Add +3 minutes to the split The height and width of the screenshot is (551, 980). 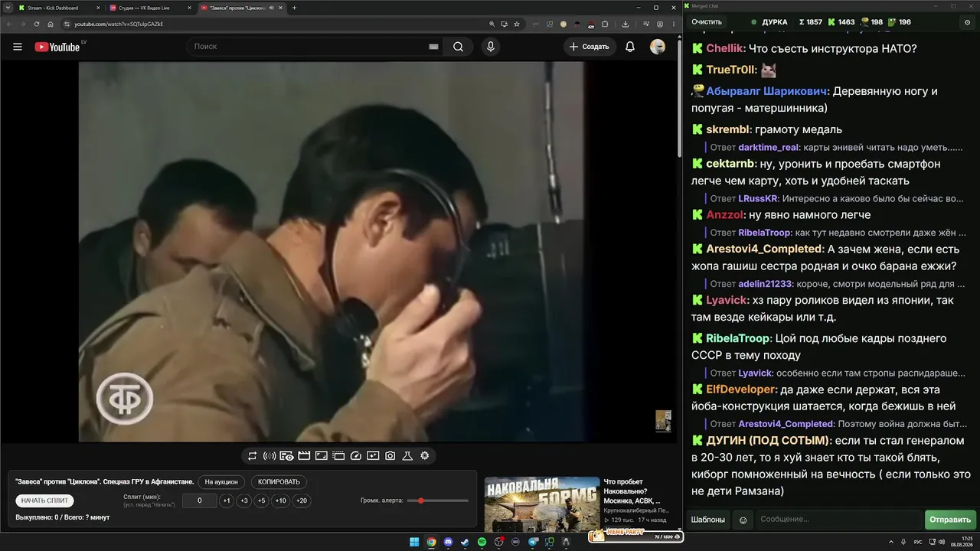click(243, 500)
